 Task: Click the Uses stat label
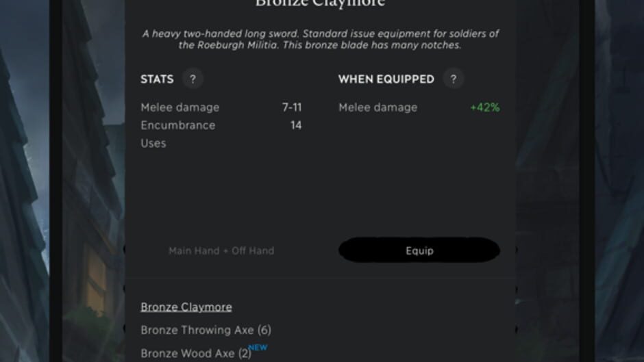pos(153,143)
